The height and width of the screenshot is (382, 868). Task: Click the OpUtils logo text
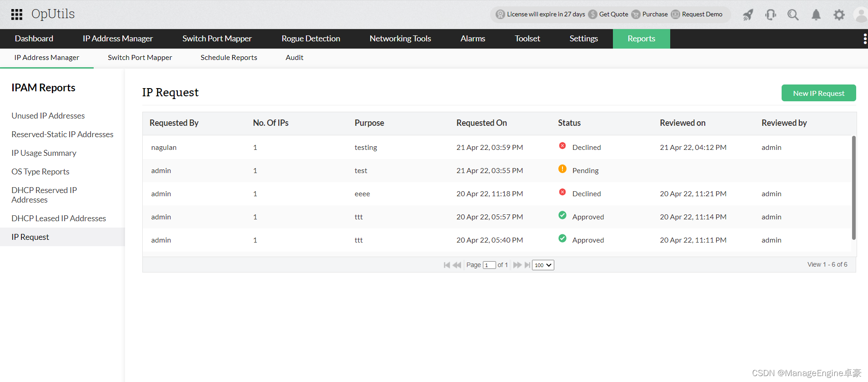coord(53,14)
